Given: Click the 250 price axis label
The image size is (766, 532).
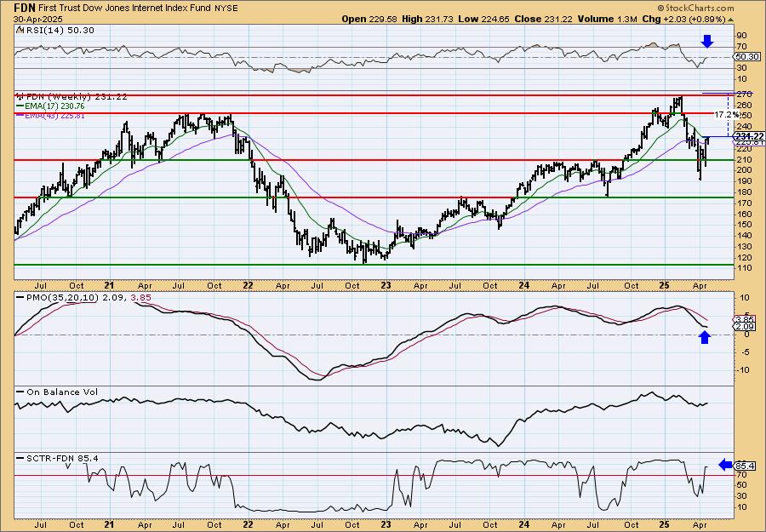Looking at the screenshot, I should (744, 115).
